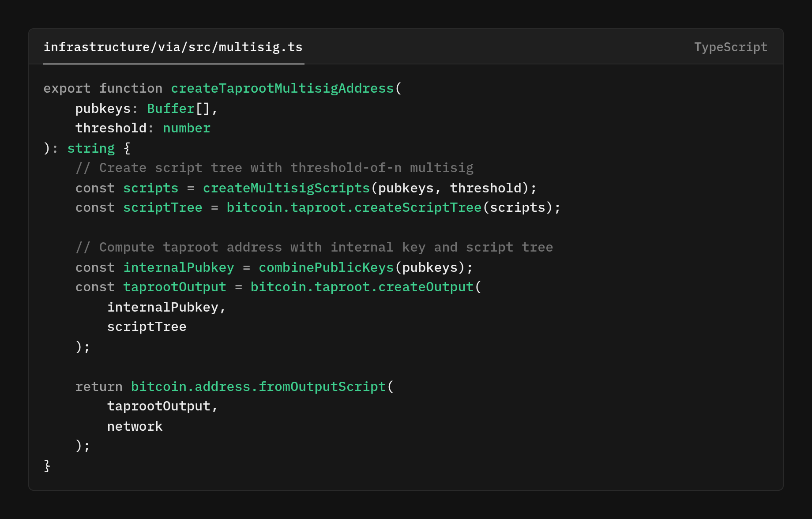Click the TypeScript language label

(730, 47)
